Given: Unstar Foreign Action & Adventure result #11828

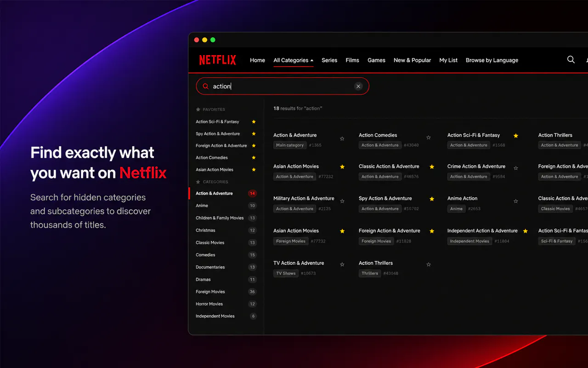Looking at the screenshot, I should pyautogui.click(x=432, y=231).
